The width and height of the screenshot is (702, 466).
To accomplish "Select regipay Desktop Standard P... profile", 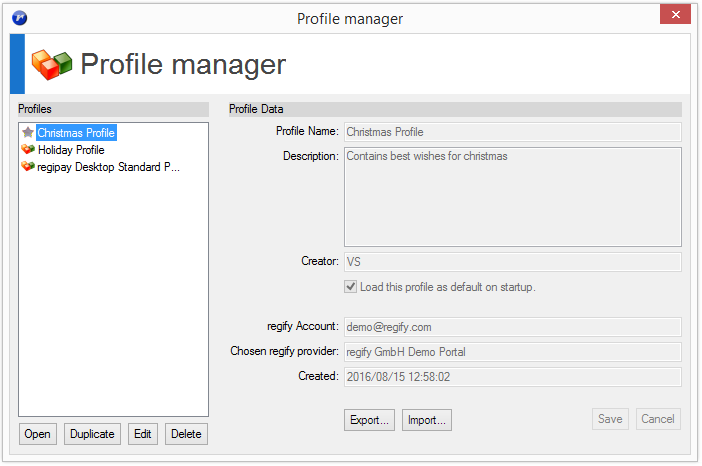I will 108,167.
